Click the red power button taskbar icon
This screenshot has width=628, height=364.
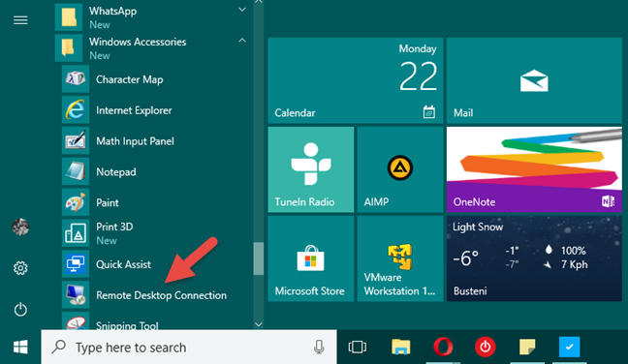485,347
